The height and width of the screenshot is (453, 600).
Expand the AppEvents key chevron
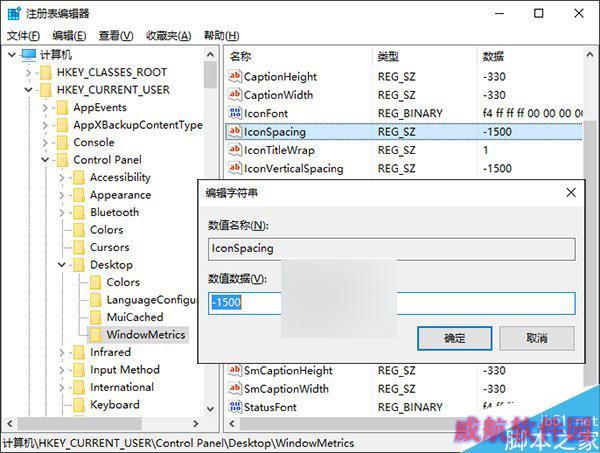coord(45,108)
